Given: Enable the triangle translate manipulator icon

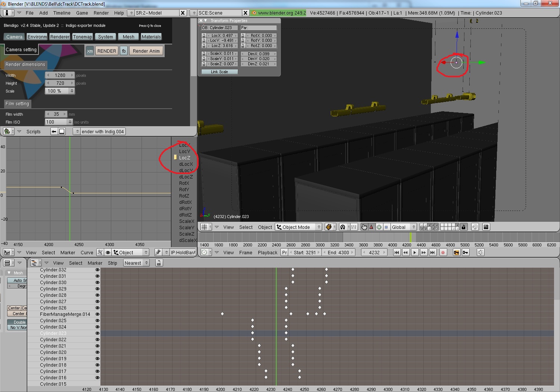Looking at the screenshot, I should coord(371,227).
